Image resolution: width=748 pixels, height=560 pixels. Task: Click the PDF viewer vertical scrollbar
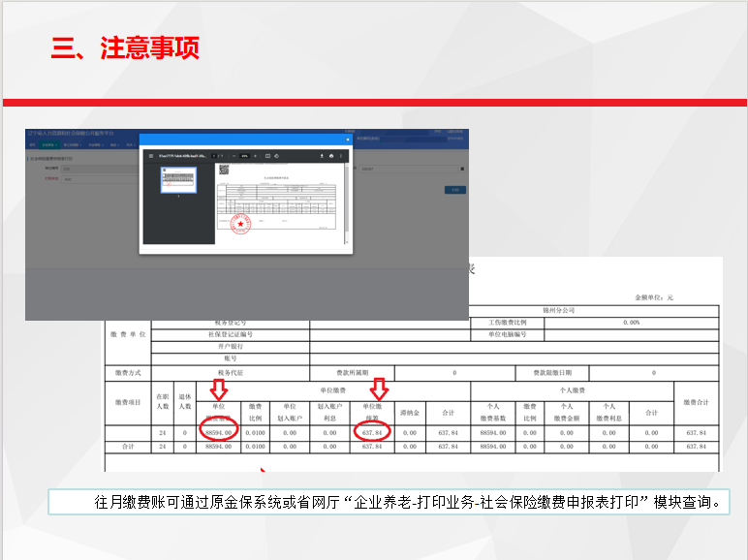click(347, 201)
